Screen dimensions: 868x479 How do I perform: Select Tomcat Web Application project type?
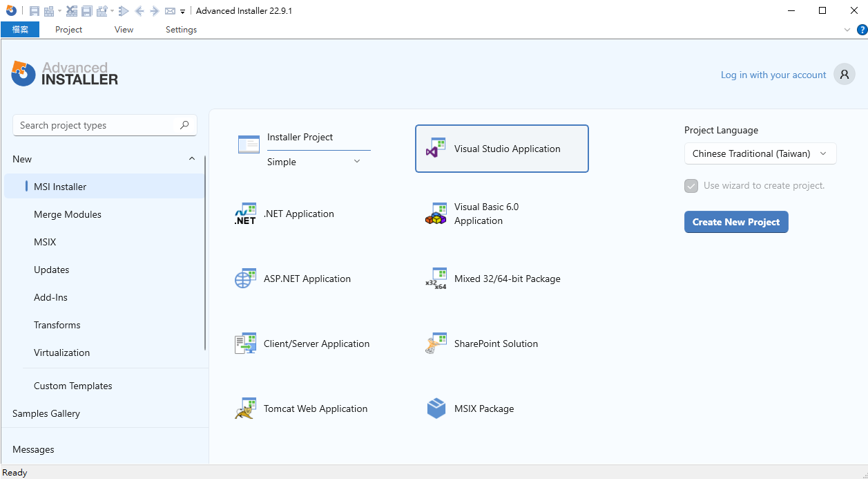pos(301,408)
